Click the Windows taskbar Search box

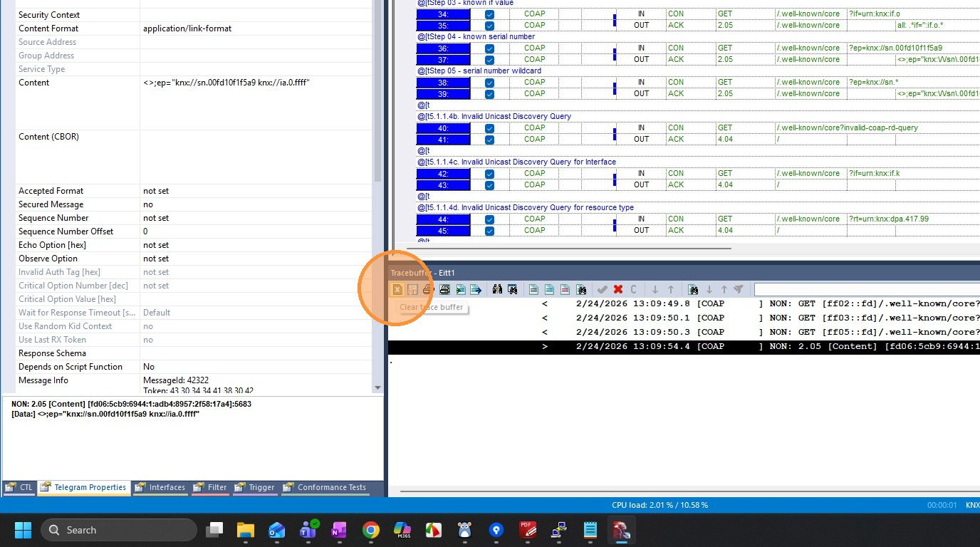coord(119,530)
